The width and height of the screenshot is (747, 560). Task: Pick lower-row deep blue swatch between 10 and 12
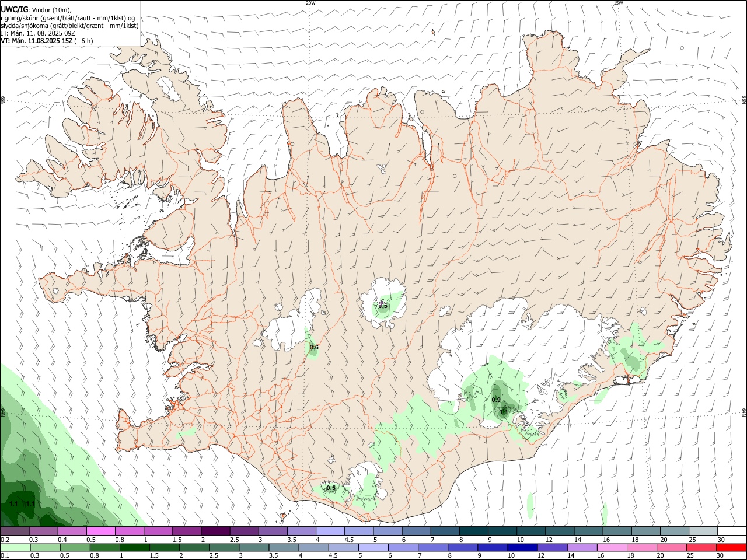(x=522, y=547)
